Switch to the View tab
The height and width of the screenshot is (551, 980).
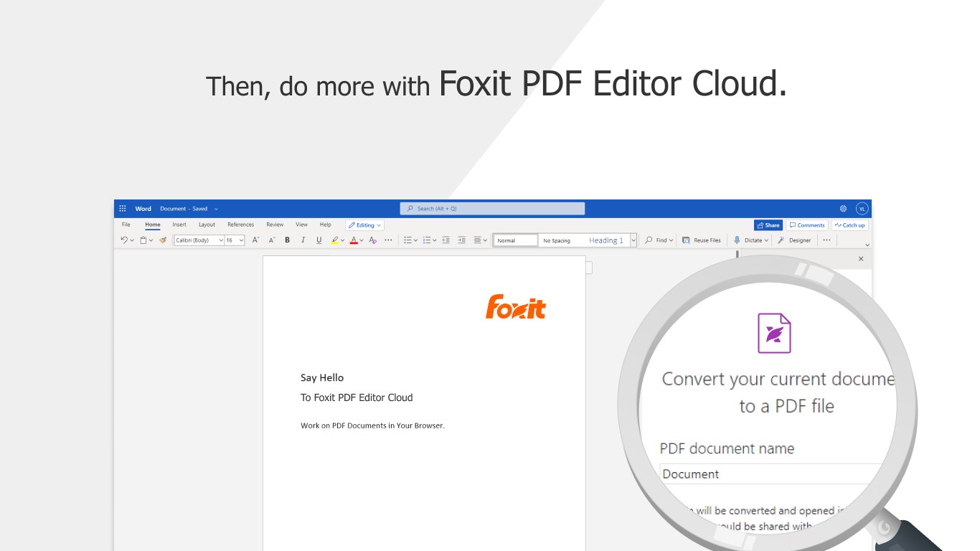(302, 225)
